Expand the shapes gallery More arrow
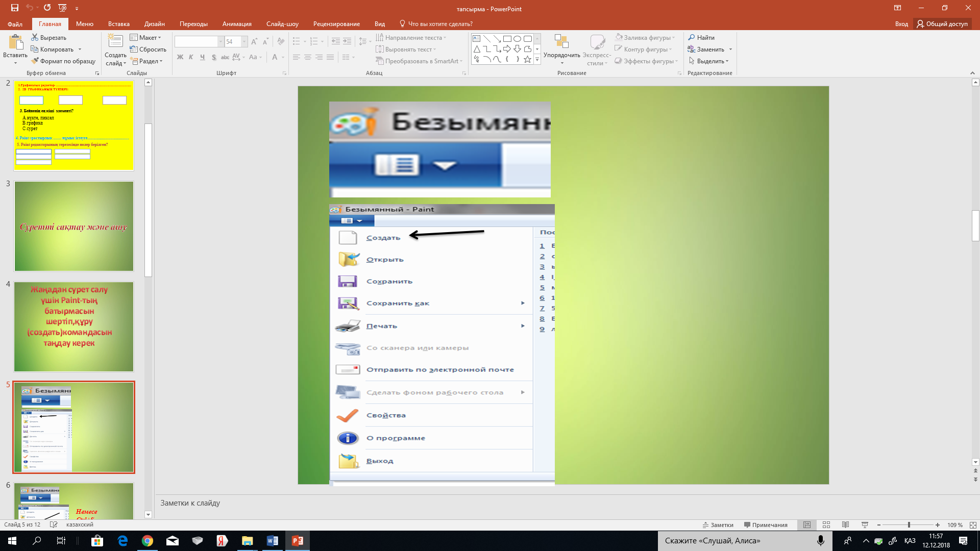 click(537, 60)
